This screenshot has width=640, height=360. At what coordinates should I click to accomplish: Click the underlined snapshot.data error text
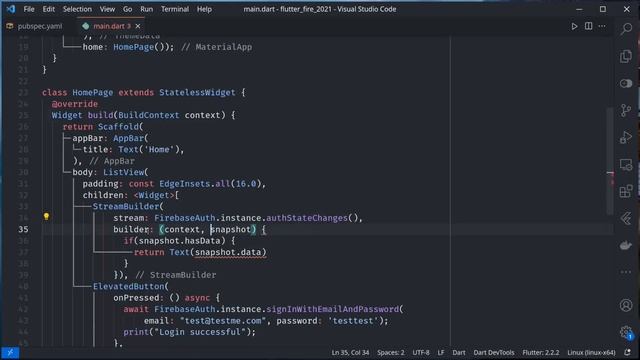[x=230, y=252]
